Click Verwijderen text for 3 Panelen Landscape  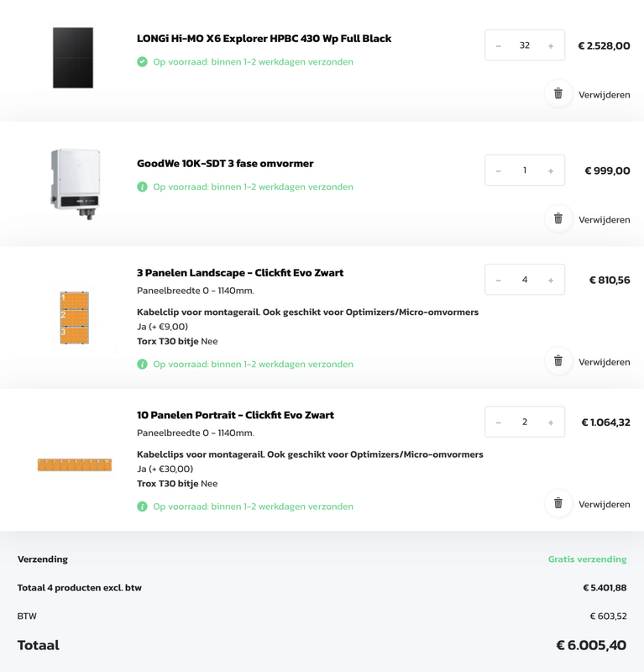(x=604, y=362)
